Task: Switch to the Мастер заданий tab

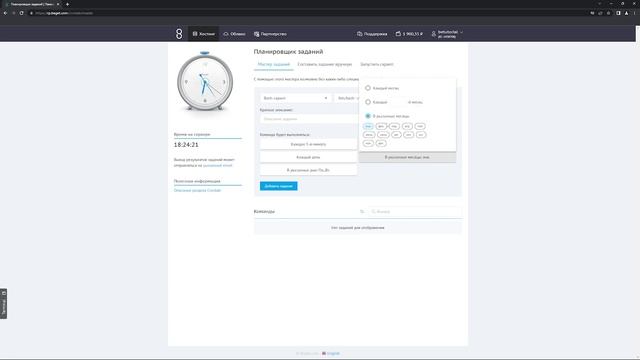Action: pyautogui.click(x=273, y=64)
